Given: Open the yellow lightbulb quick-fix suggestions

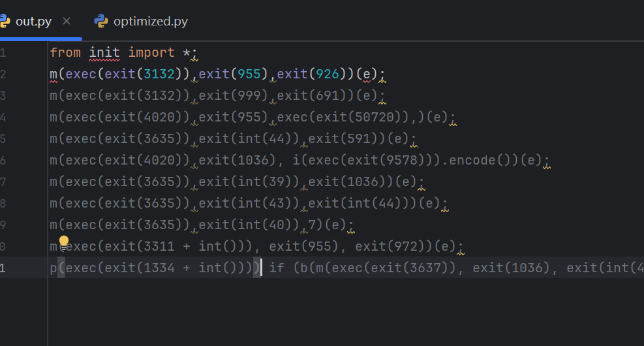Looking at the screenshot, I should tap(64, 243).
